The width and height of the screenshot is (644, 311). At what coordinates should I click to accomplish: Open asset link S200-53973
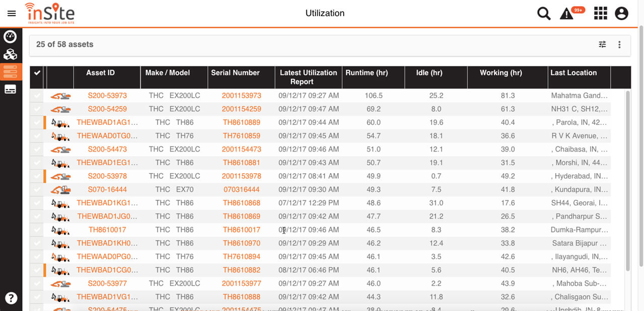pos(107,96)
